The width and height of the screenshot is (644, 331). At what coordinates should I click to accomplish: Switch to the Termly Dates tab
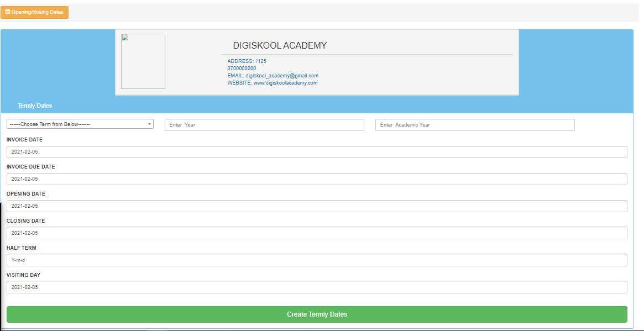pos(35,106)
